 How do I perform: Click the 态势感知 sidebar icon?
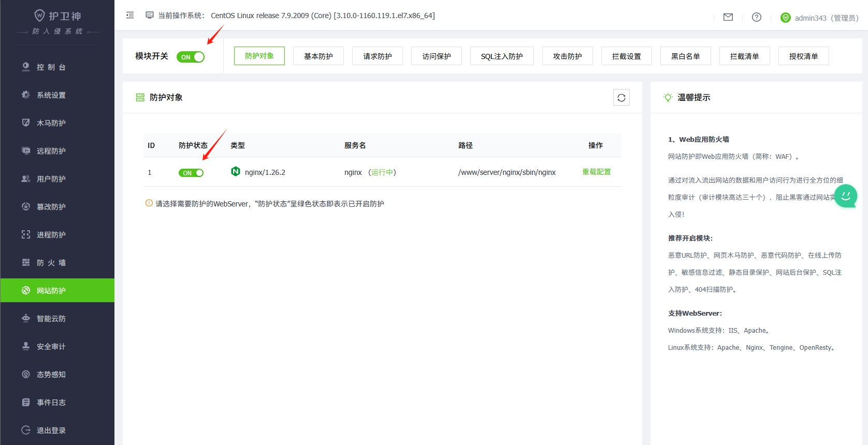click(26, 374)
